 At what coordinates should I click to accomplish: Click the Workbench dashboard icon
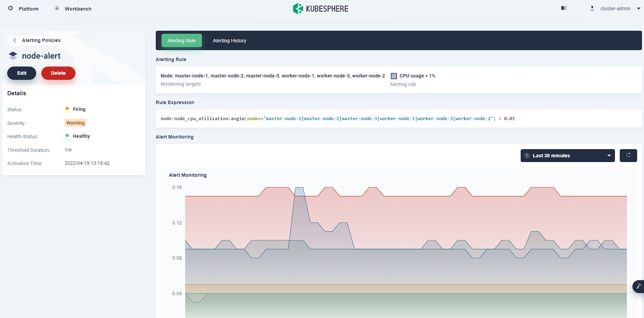tap(57, 8)
